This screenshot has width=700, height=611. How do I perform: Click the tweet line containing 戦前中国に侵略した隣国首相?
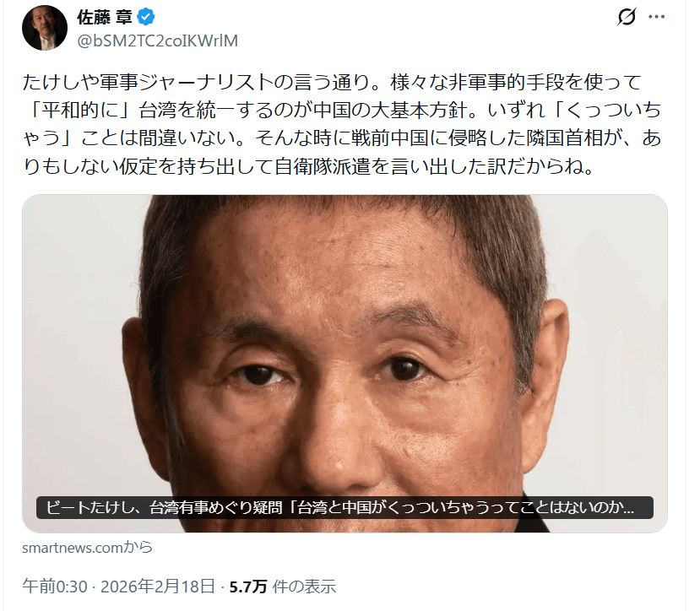[x=342, y=138]
